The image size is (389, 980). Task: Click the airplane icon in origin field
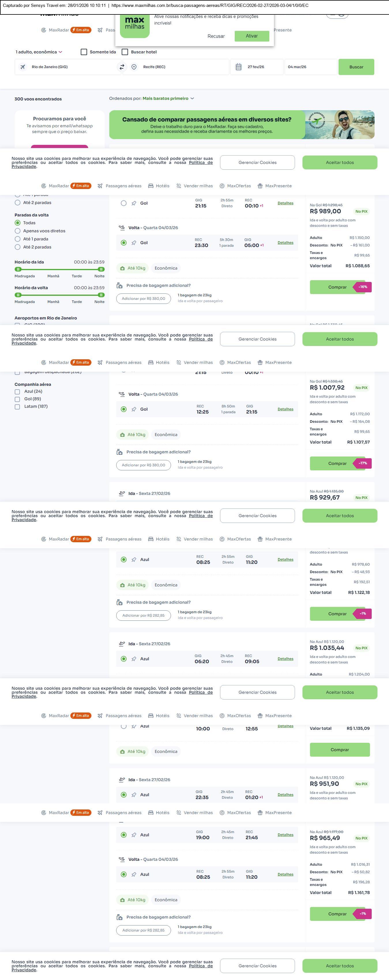coord(23,67)
